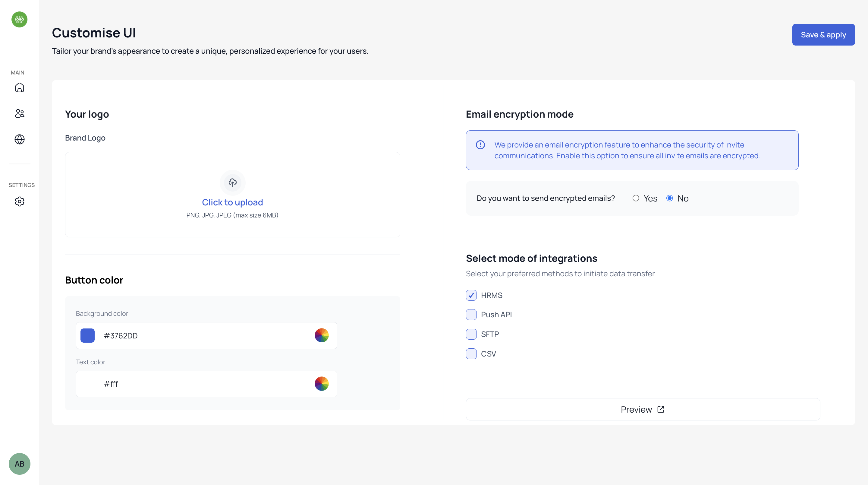Image resolution: width=868 pixels, height=485 pixels.
Task: Select No for encrypted emails
Action: point(669,198)
